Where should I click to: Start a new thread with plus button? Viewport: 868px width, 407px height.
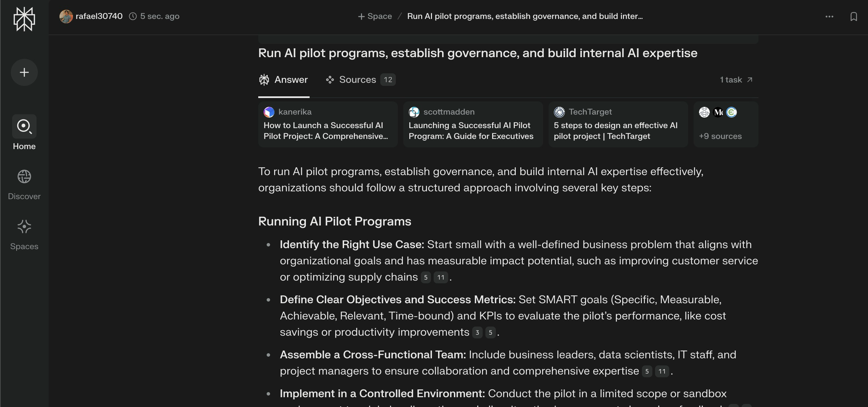pyautogui.click(x=24, y=72)
